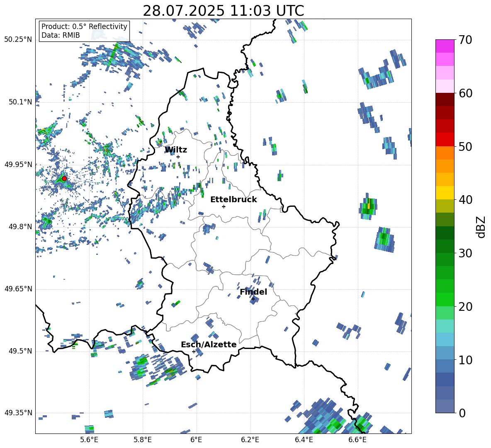Screen dimensions: 491x448
Task: Click the Ettelbruck cross marker
Action: 224,206
